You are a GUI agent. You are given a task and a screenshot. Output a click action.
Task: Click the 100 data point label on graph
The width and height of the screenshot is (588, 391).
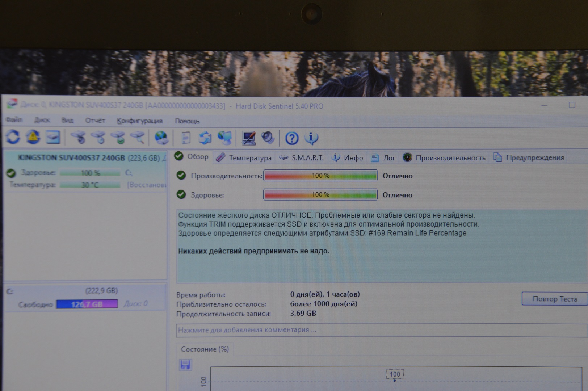[395, 374]
